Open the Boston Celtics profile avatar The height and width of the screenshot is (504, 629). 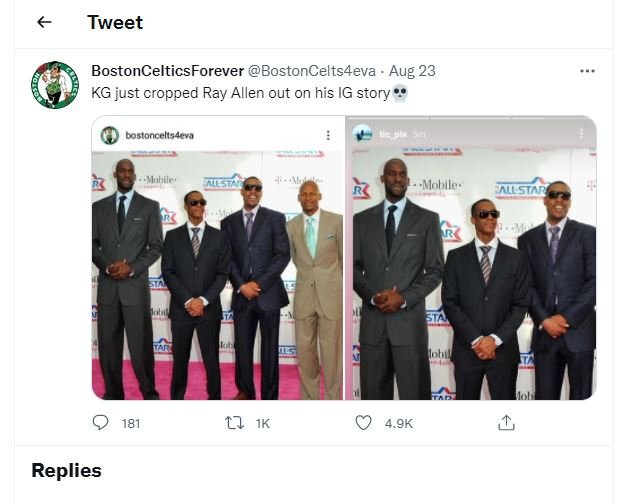coord(54,86)
